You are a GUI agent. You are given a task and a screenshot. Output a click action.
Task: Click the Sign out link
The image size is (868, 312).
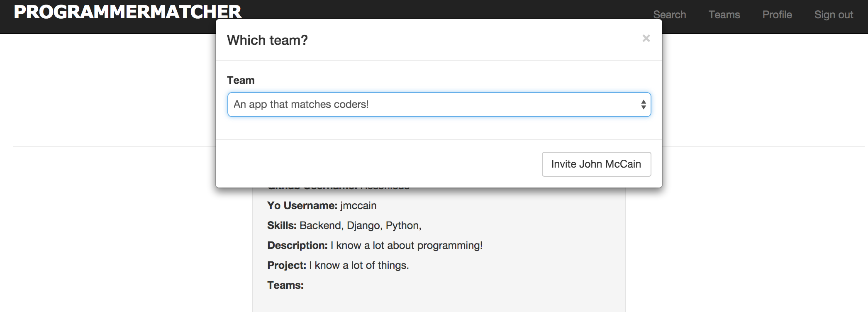834,15
